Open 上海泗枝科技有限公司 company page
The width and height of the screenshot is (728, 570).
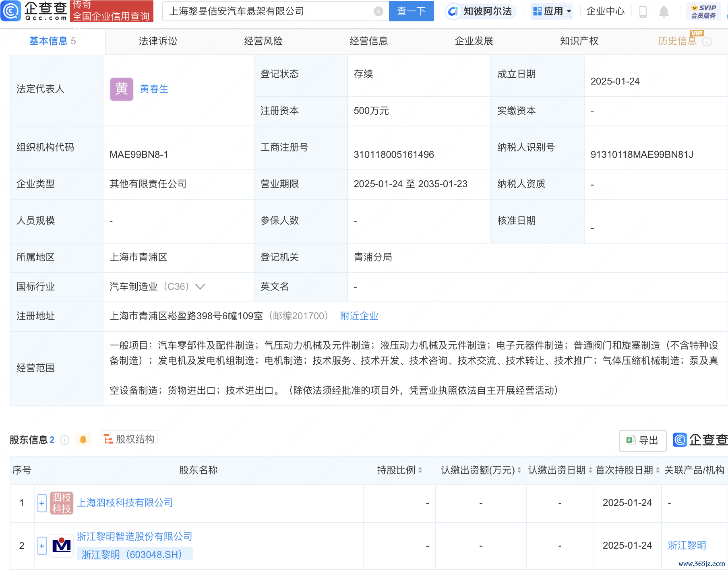125,503
